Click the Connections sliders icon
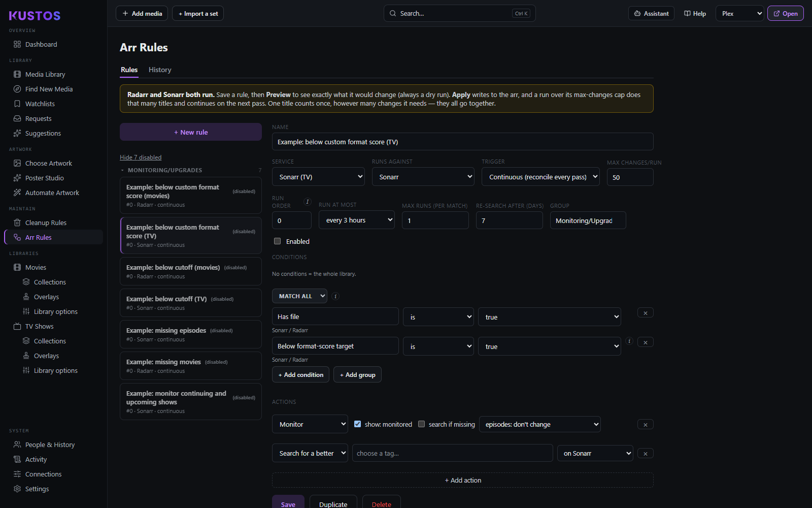812x508 pixels. pyautogui.click(x=17, y=474)
